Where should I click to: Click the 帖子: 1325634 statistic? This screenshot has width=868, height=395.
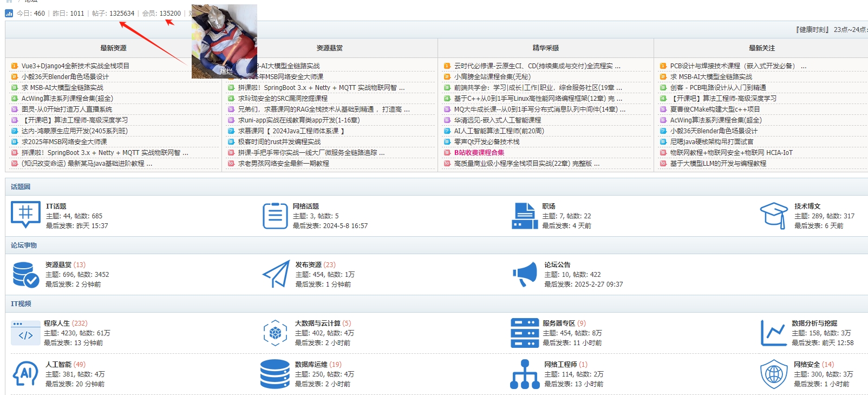[x=113, y=14]
